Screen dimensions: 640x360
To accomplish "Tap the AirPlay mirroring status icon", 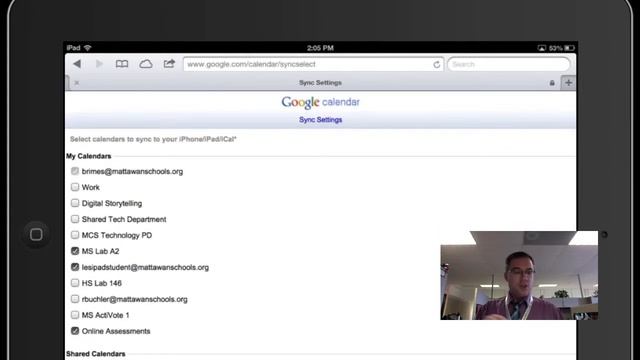I will (x=541, y=48).
